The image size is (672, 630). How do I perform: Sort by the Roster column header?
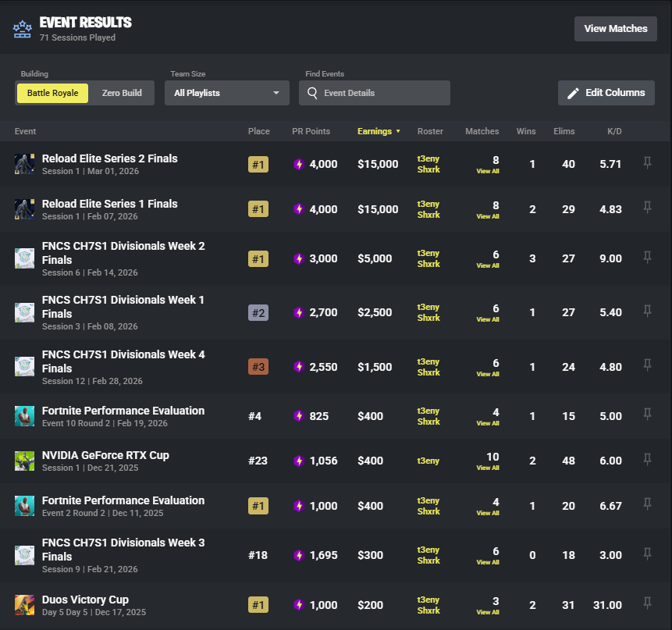click(x=430, y=131)
